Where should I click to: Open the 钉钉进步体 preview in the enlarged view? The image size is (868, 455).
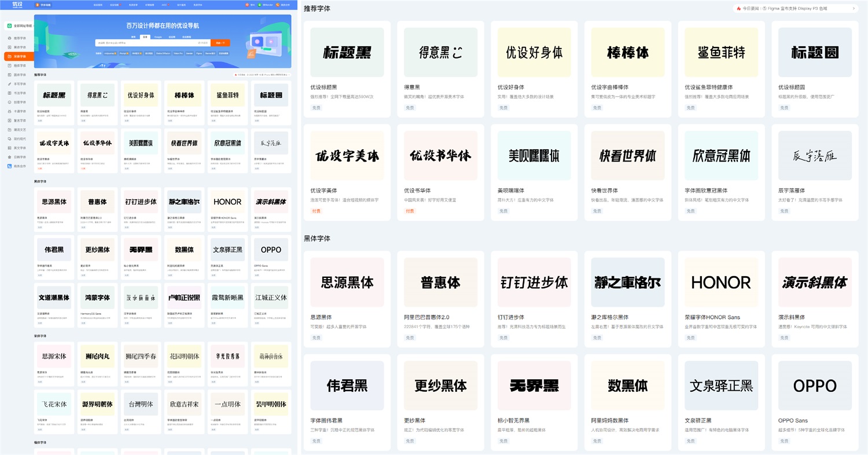(534, 282)
